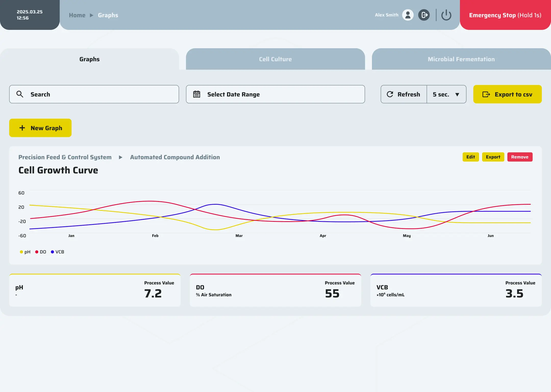The image size is (551, 392).
Task: Open the 5 sec. refresh interval dropdown
Action: (446, 94)
